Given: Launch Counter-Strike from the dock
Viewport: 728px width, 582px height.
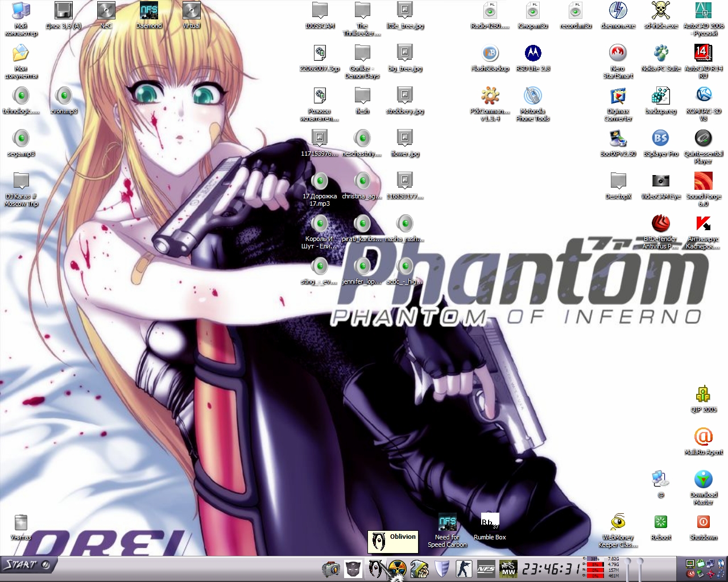Looking at the screenshot, I should click(464, 568).
